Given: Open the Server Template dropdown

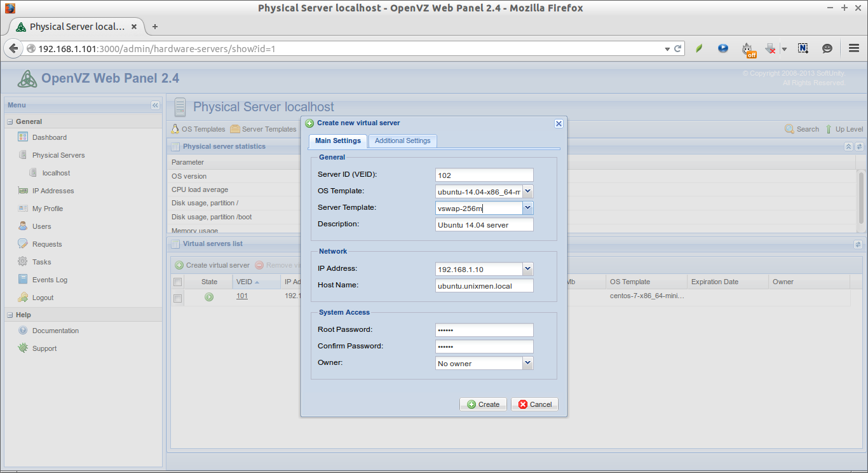Looking at the screenshot, I should coord(527,208).
